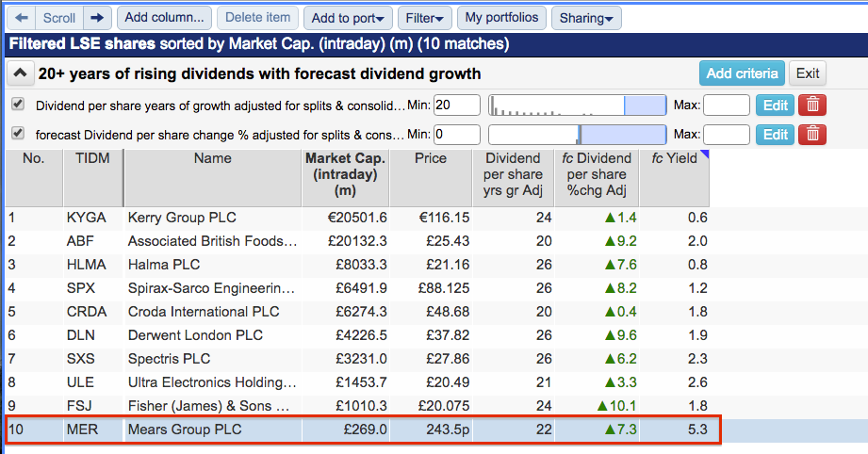Click the forecast dividend change range slider
The image size is (868, 454).
click(x=578, y=135)
